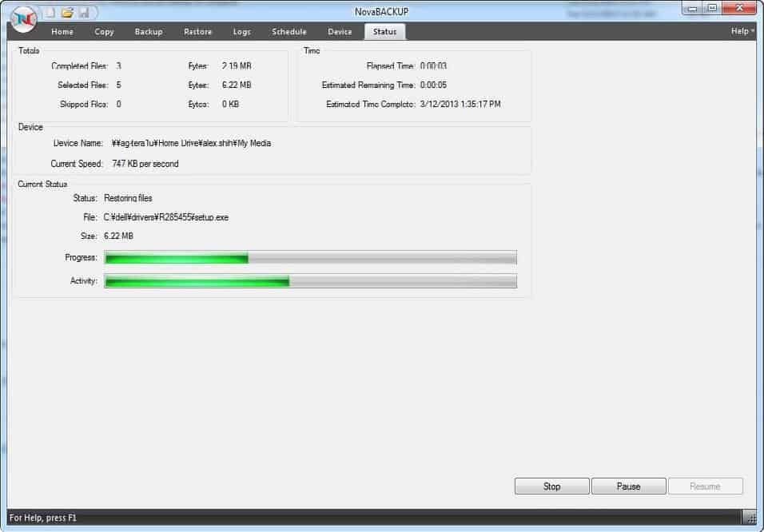Click the 2.19 MB completed bytes value
Viewport: 764px width, 532px height.
point(237,66)
